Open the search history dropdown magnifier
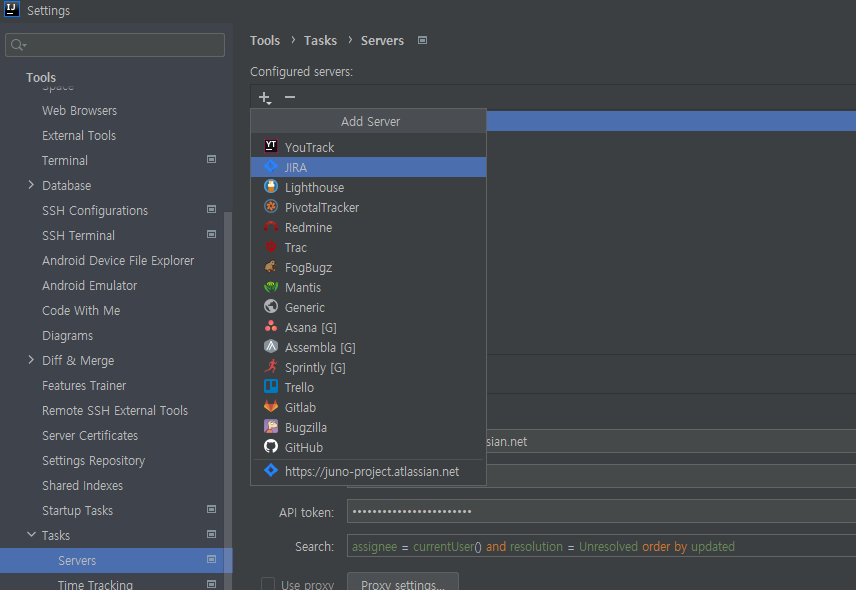Screen dimensions: 856x590 (19, 45)
